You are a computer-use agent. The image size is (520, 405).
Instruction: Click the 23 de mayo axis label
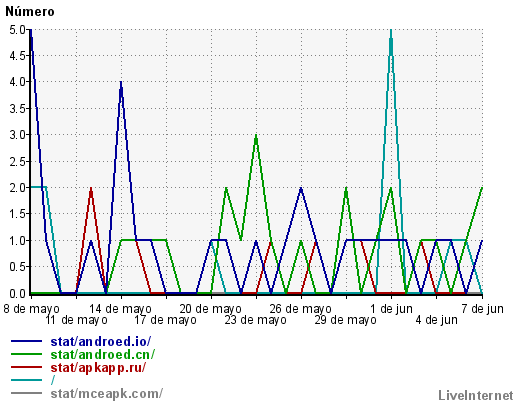255,320
